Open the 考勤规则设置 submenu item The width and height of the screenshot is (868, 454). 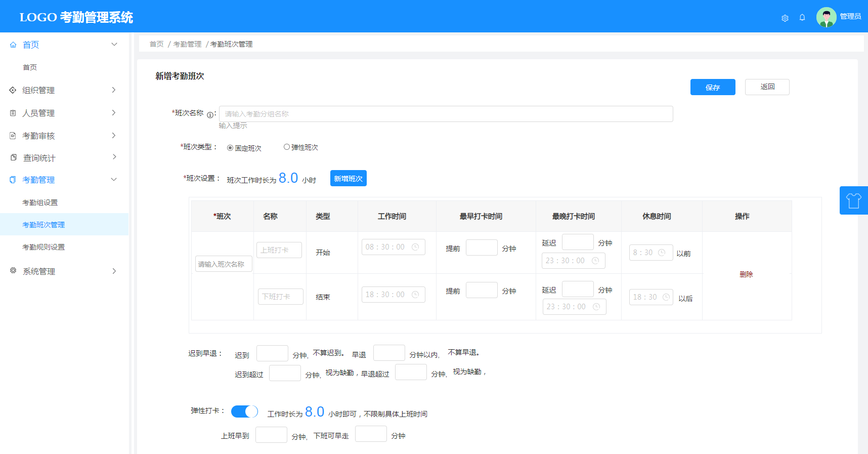coord(44,247)
